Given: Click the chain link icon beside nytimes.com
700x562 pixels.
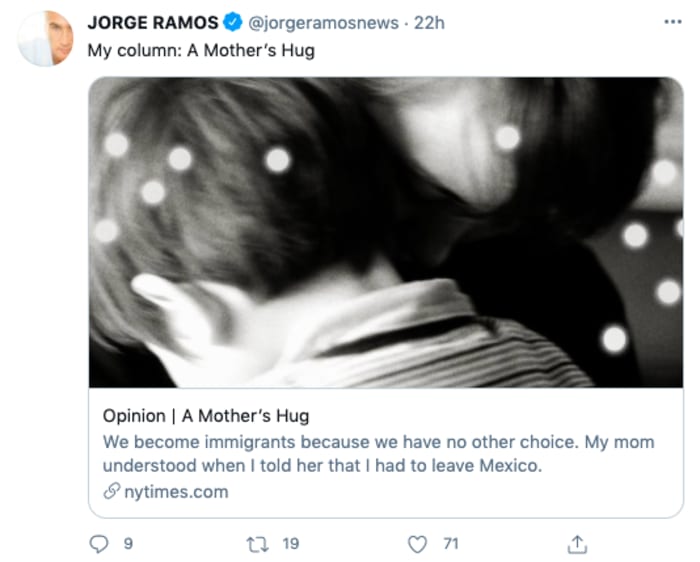Looking at the screenshot, I should (110, 492).
